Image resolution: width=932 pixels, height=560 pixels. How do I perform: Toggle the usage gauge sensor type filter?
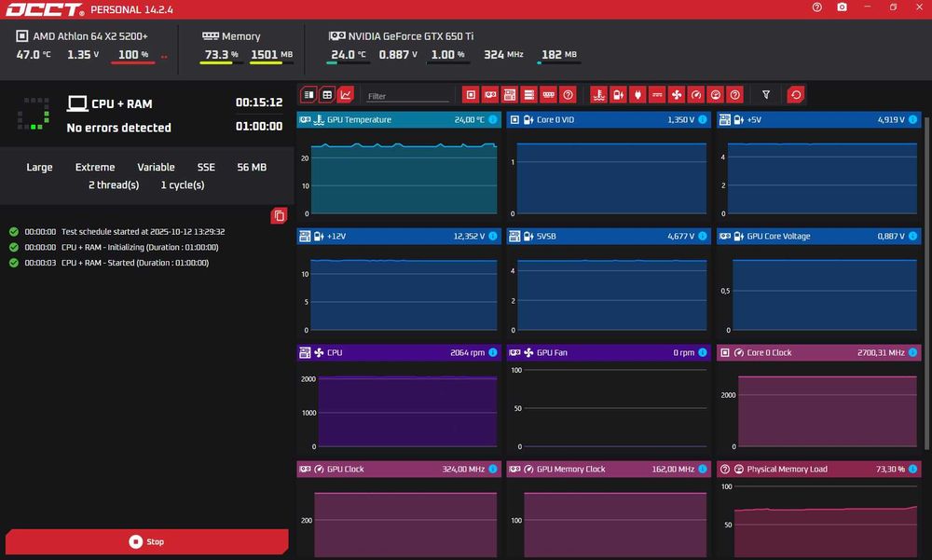(x=716, y=94)
